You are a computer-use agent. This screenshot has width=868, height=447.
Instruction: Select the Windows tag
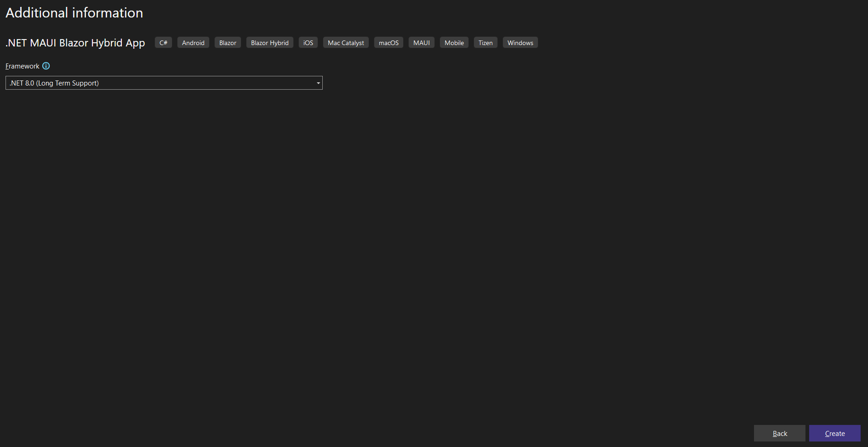click(x=520, y=42)
